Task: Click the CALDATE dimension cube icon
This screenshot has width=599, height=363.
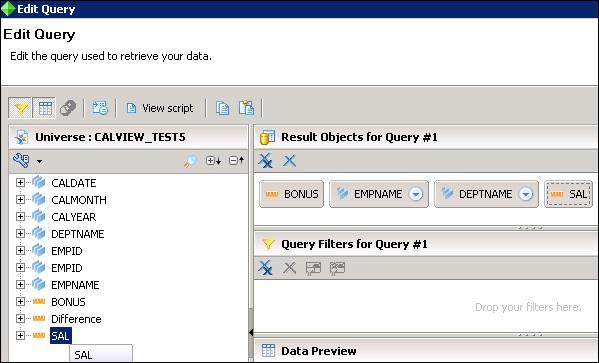Action: coord(39,182)
